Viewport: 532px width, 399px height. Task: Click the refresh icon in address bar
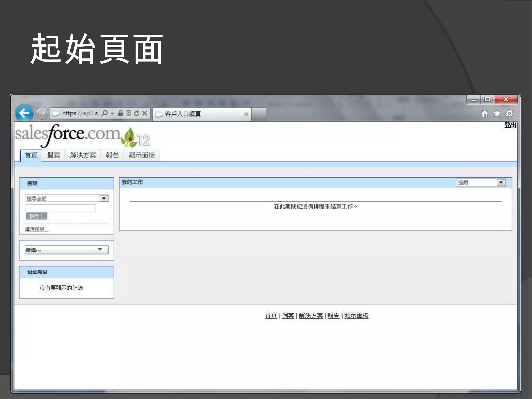tap(137, 113)
